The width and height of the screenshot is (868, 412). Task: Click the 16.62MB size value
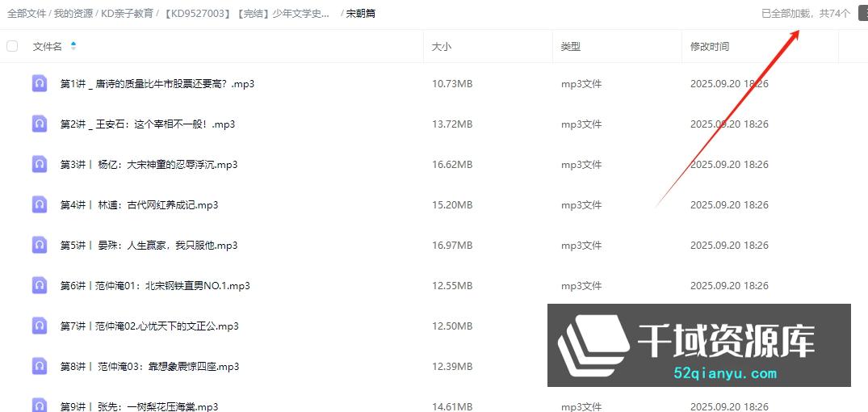pos(452,165)
